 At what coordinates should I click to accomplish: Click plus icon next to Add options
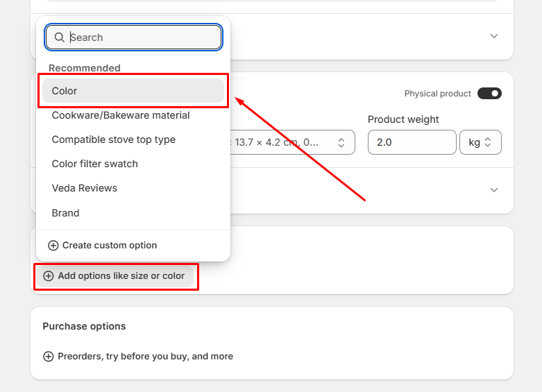pos(49,275)
